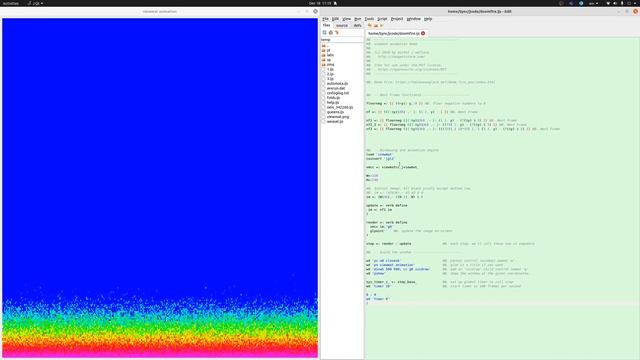Select file viewmat.png in file list
This screenshot has width=640, height=360.
[336, 117]
